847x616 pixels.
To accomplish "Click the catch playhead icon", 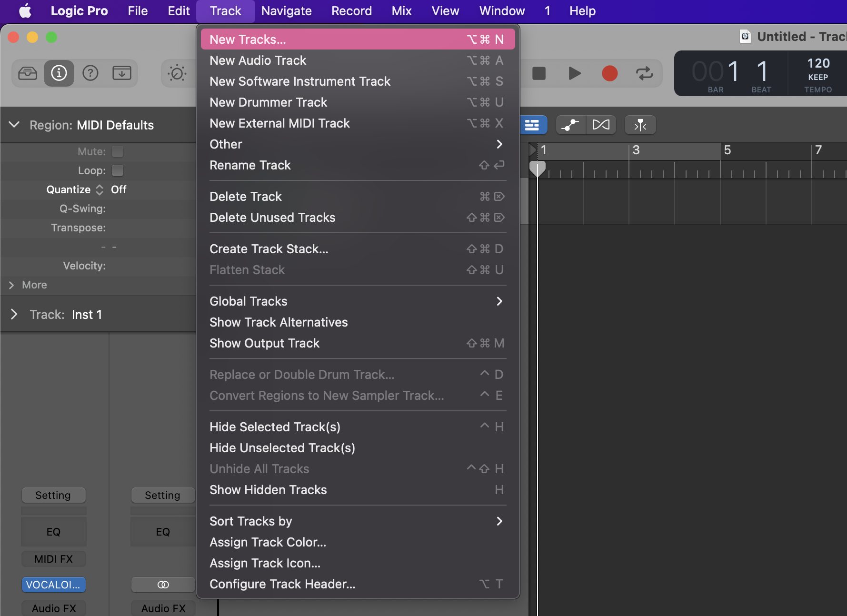I will tap(640, 125).
